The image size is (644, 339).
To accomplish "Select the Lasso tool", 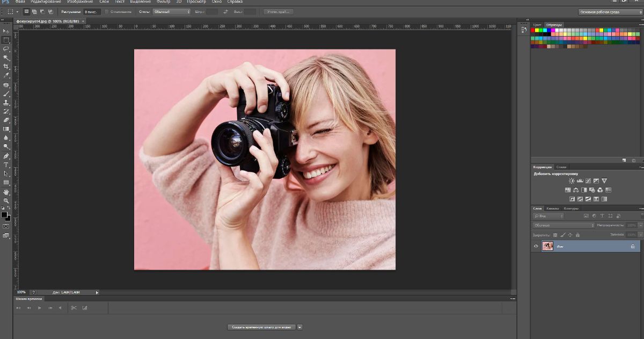I will point(6,49).
